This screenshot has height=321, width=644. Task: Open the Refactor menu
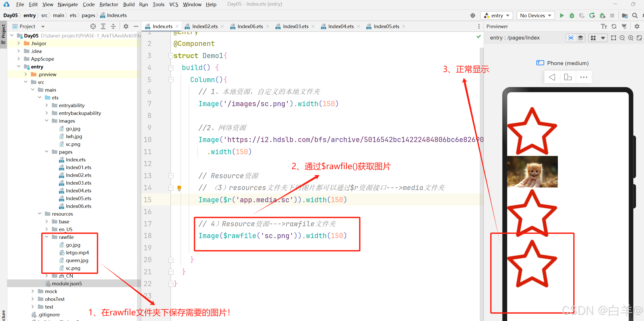pyautogui.click(x=109, y=4)
